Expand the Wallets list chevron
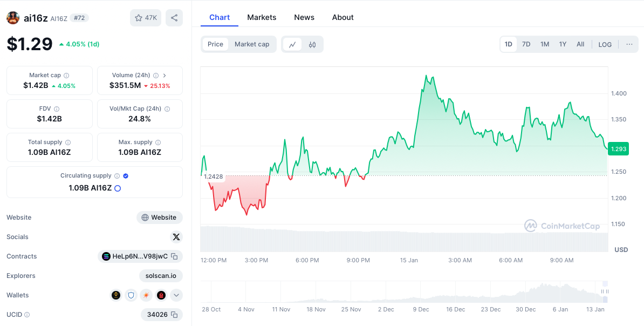 [176, 295]
